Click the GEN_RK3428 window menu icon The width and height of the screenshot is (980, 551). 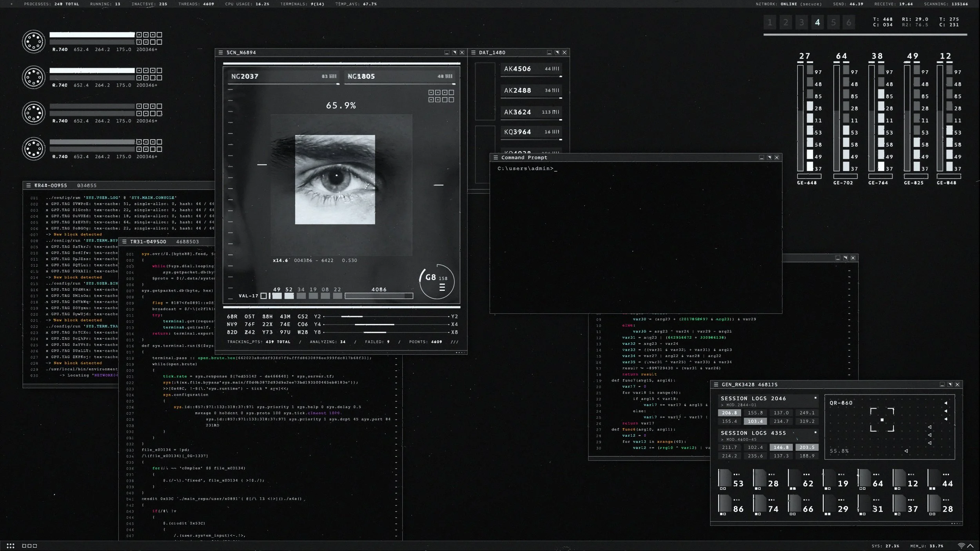716,384
